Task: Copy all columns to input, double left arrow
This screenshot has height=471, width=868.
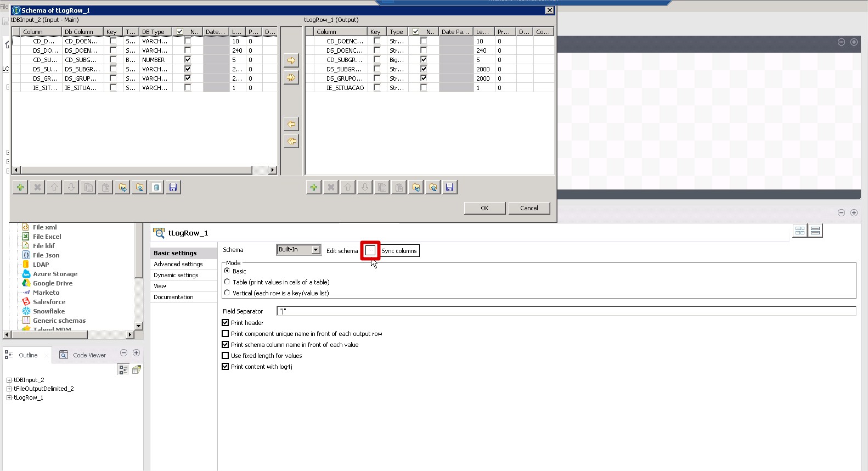Action: (291, 141)
